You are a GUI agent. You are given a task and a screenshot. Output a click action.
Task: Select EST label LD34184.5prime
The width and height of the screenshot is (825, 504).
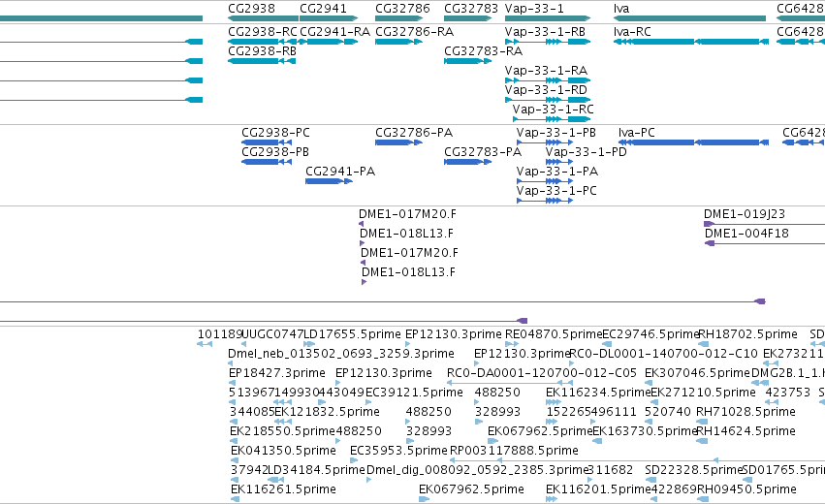(316, 470)
